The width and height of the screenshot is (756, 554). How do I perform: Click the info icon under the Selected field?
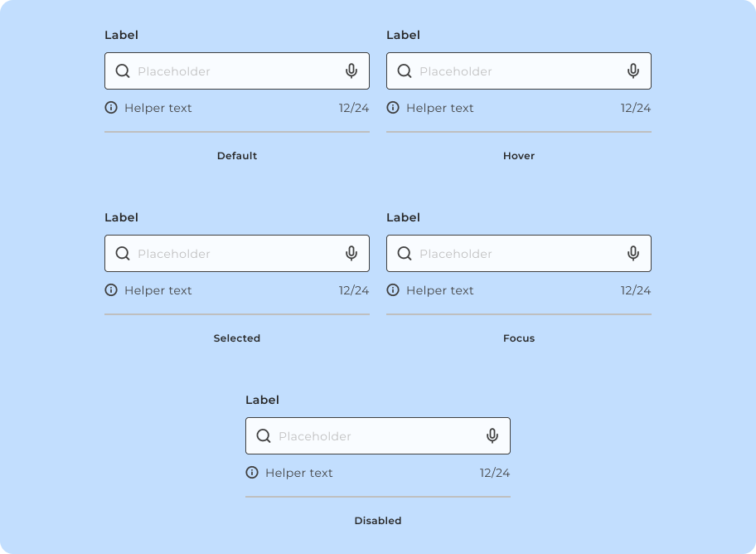pyautogui.click(x=111, y=290)
